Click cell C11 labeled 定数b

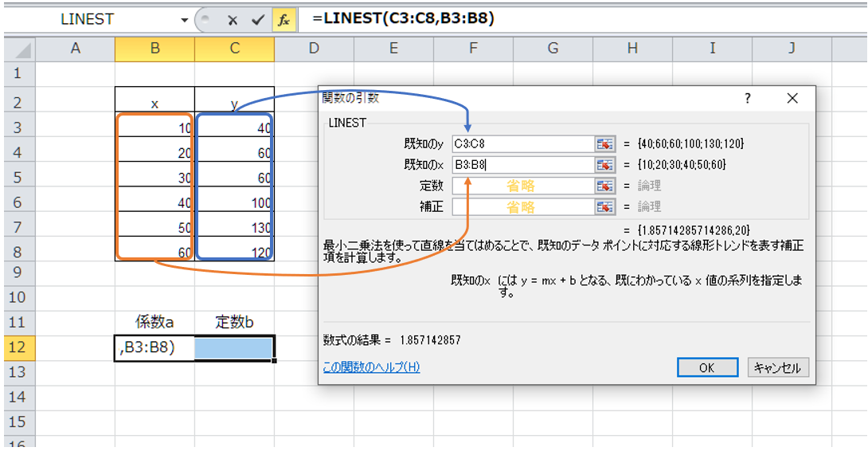(x=235, y=322)
